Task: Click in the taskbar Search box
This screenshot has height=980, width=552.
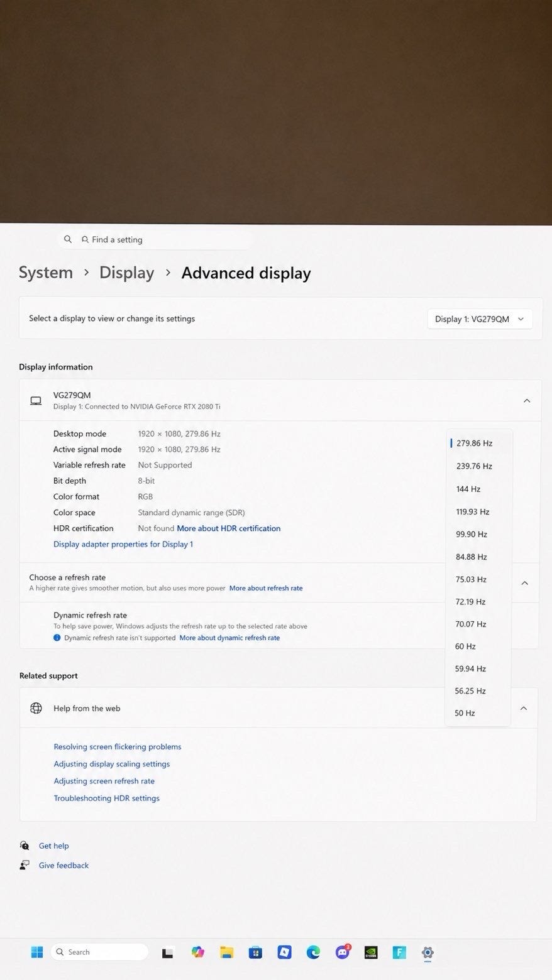Action: coord(99,952)
